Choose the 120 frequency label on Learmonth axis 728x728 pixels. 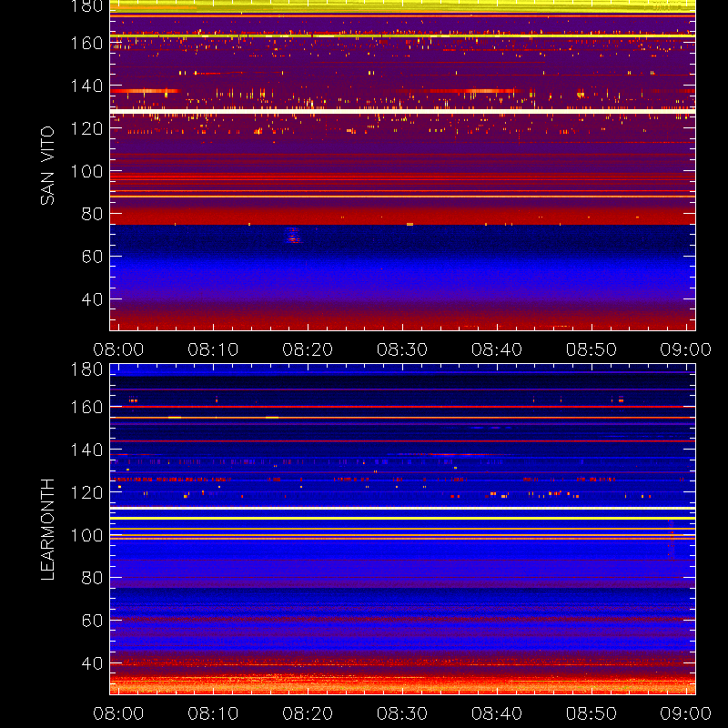(x=86, y=492)
